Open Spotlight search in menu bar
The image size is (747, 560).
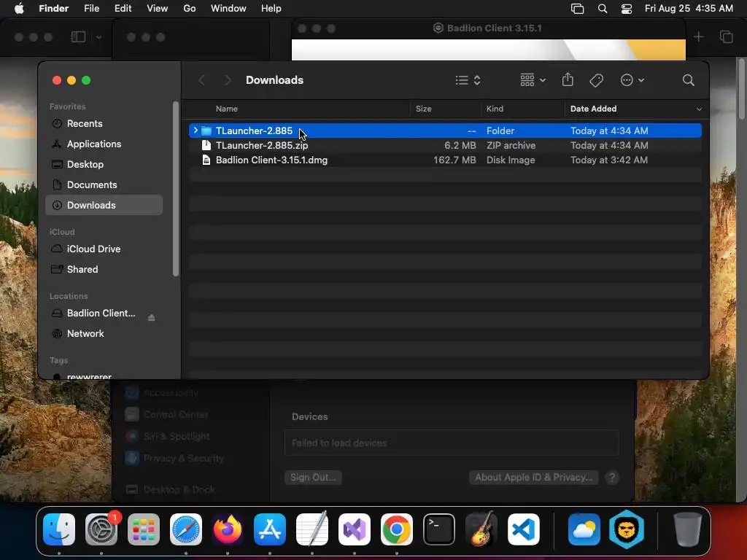(x=602, y=9)
